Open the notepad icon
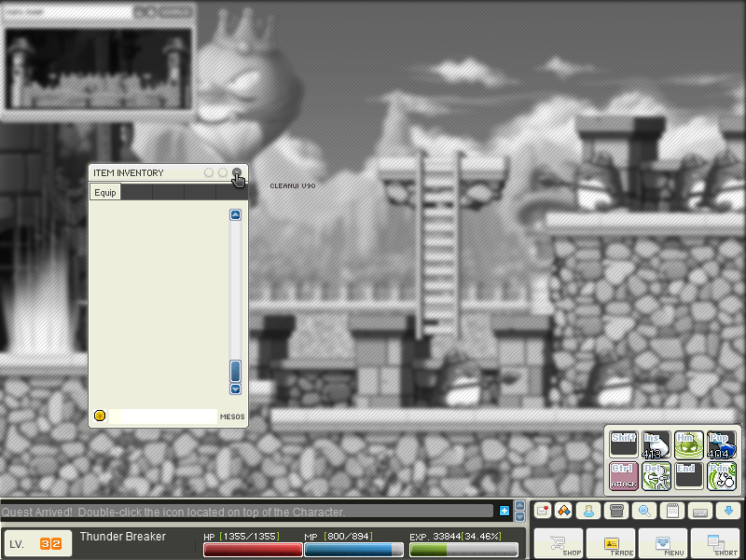 point(672,511)
